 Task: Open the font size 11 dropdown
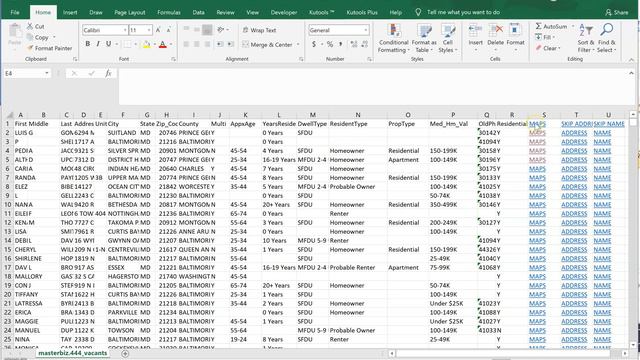149,30
